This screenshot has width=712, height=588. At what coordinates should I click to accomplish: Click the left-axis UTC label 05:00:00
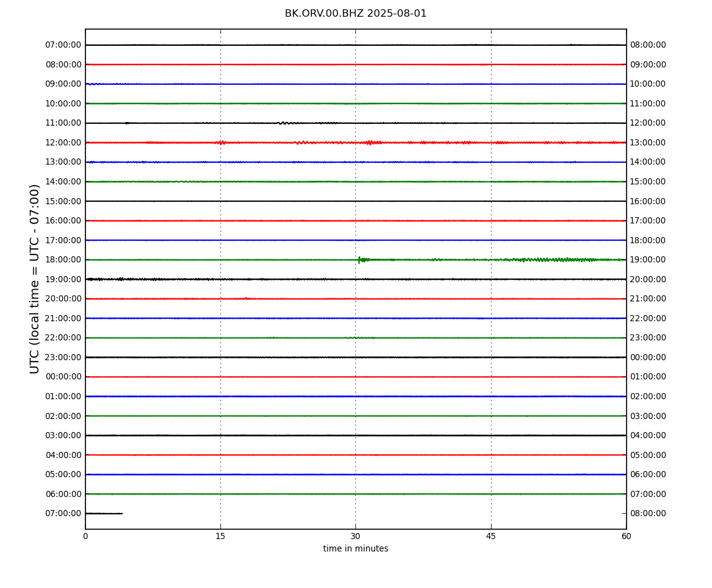[x=63, y=475]
